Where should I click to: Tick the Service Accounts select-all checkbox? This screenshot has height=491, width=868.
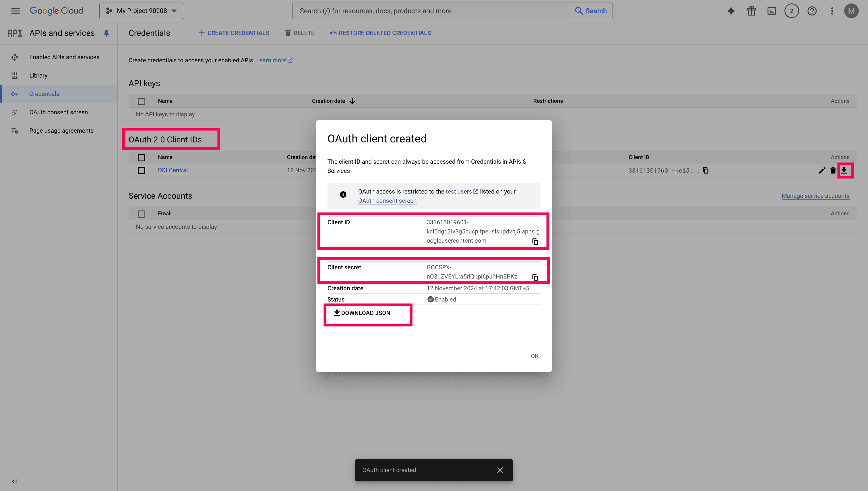point(142,214)
